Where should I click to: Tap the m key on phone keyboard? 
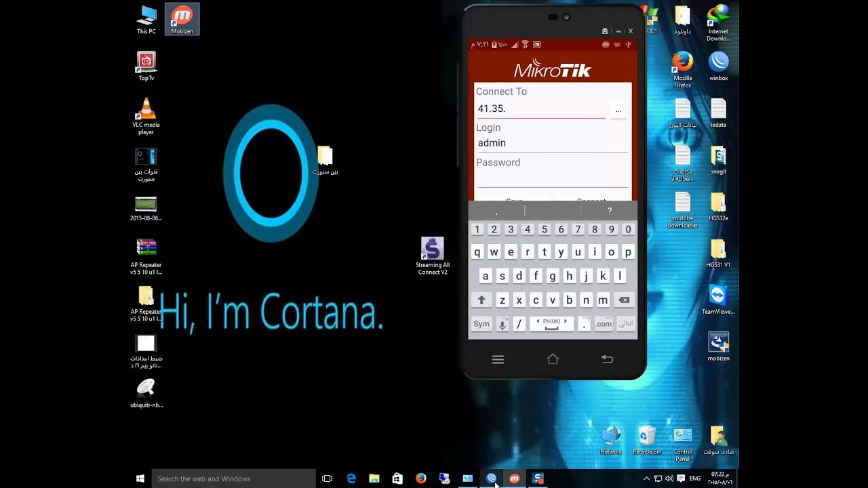(603, 300)
